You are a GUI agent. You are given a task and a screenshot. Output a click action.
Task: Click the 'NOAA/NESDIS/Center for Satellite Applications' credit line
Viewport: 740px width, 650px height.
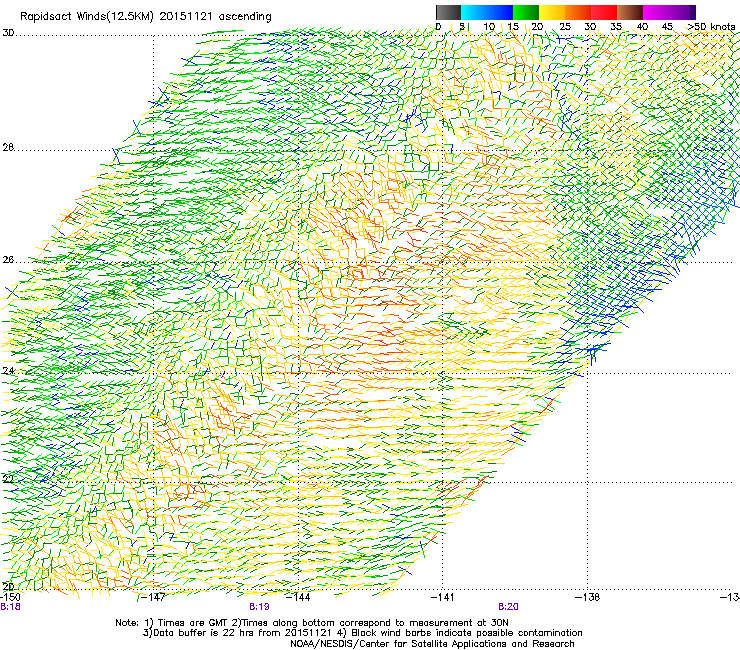click(432, 644)
